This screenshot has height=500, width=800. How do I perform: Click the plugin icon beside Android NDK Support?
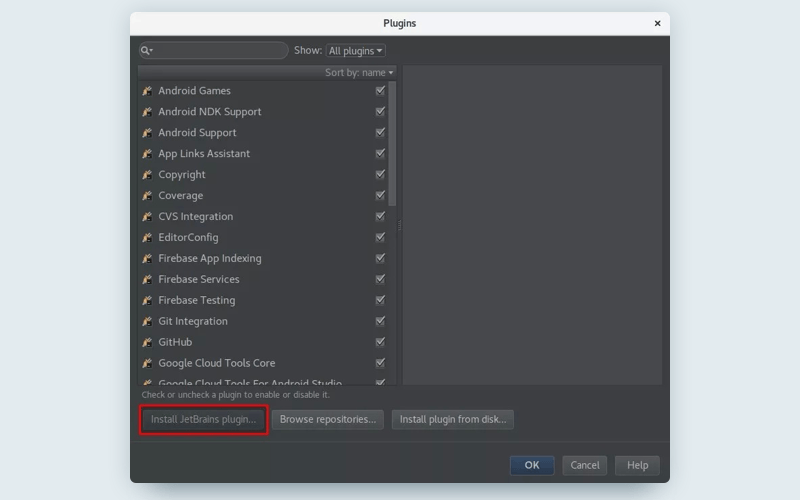[x=147, y=112]
